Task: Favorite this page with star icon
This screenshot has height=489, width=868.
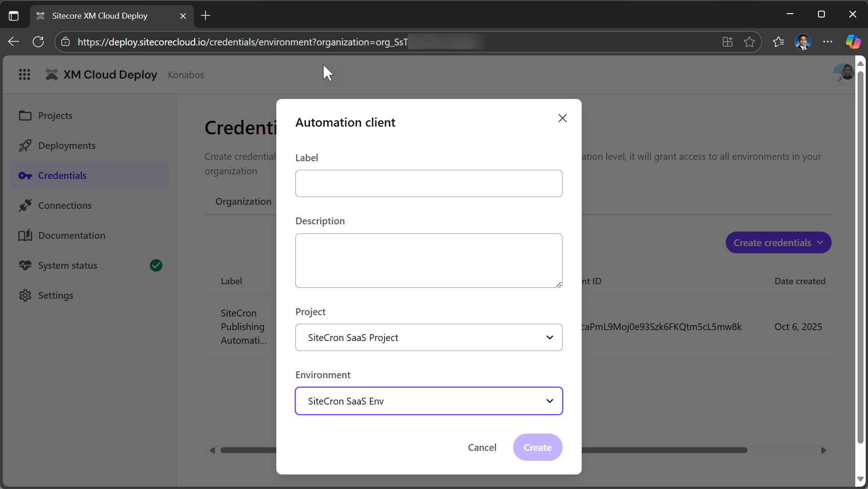Action: point(749,42)
